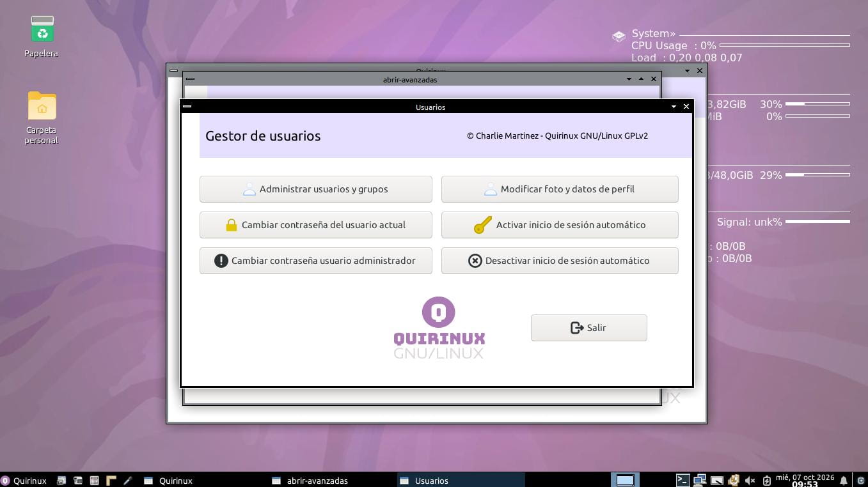Click the clipboard manager tray icon

click(734, 481)
